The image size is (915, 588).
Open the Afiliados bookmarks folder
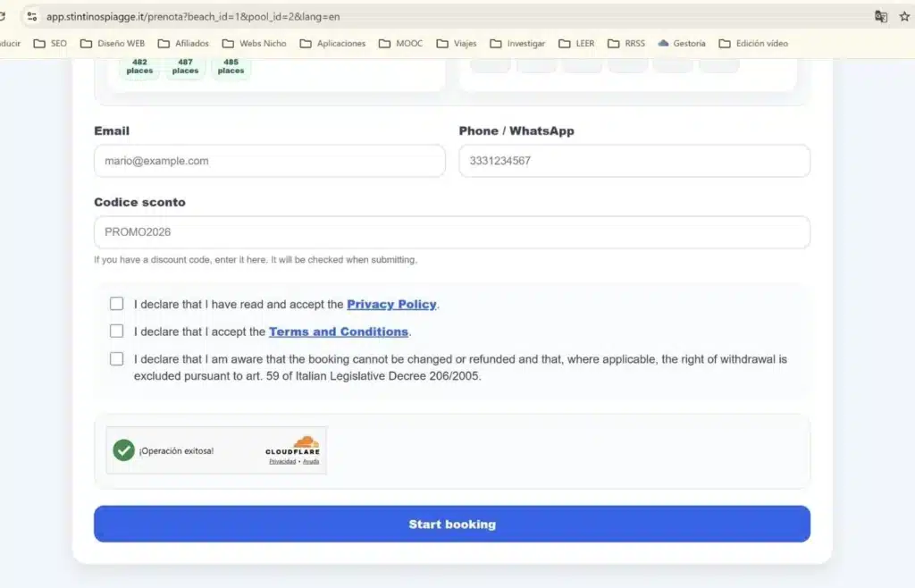[183, 43]
